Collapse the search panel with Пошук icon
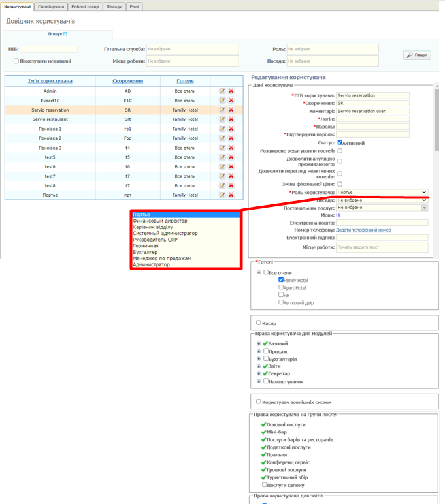Image resolution: width=445 pixels, height=504 pixels. click(x=65, y=34)
